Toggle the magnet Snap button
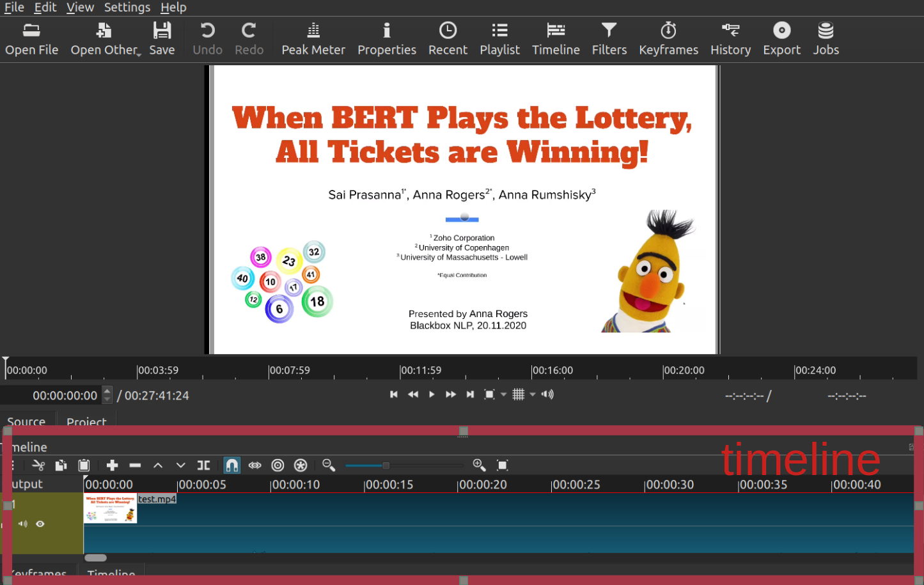This screenshot has height=585, width=924. [232, 465]
